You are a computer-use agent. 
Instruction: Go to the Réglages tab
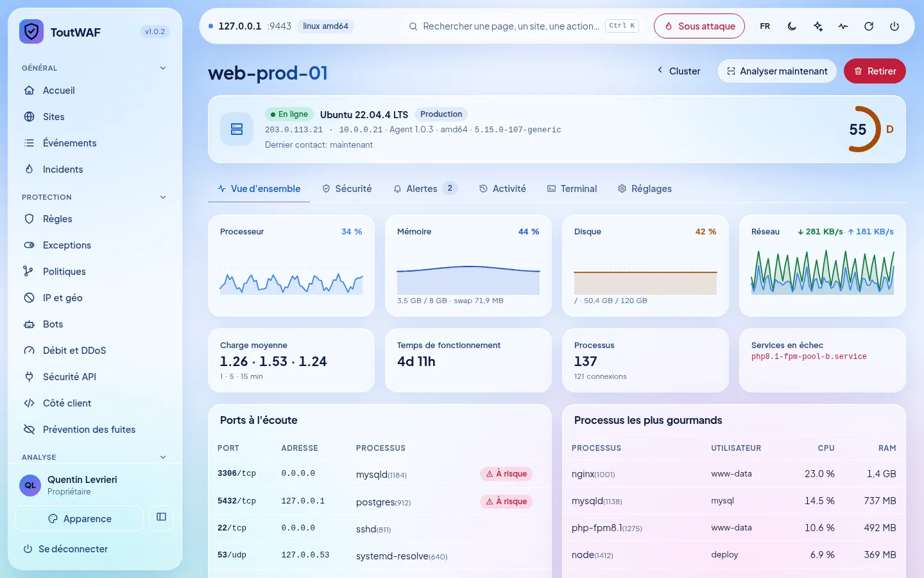click(645, 189)
